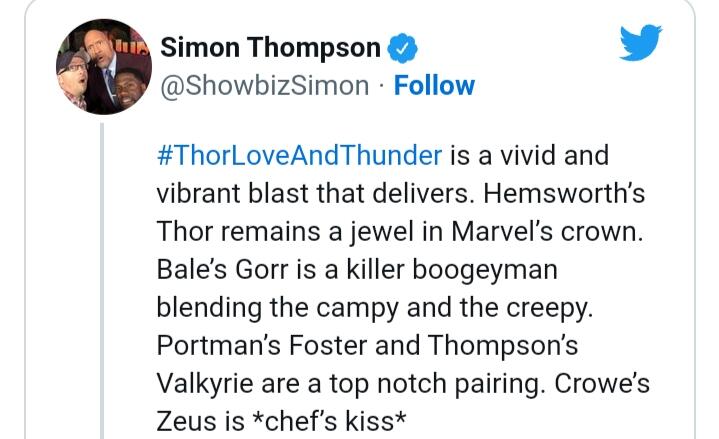Click "Portman's Foster" in the tweet text

tap(262, 345)
